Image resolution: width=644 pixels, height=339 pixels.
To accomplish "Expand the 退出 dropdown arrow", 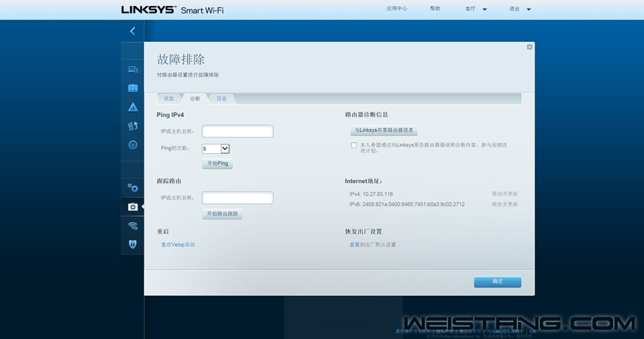I will click(529, 9).
